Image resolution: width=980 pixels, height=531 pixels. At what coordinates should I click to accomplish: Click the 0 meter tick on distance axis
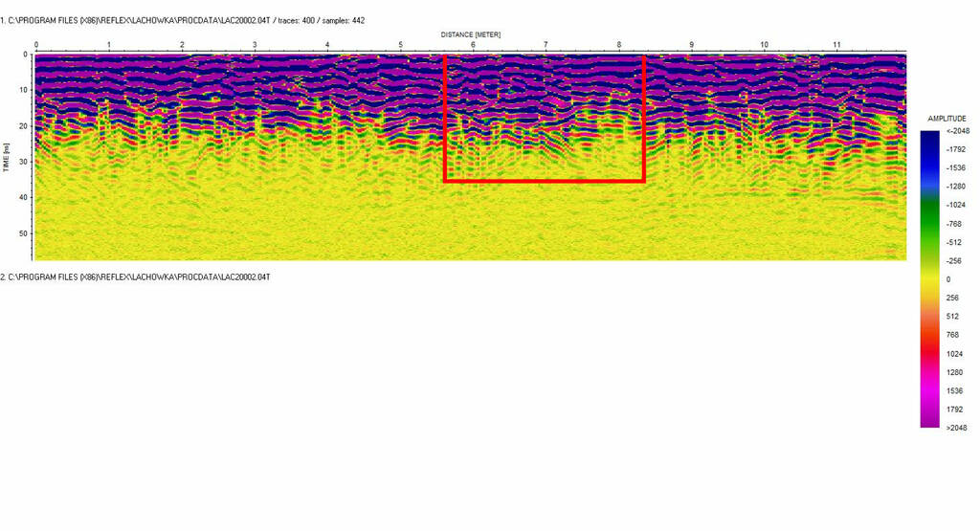coord(35,45)
